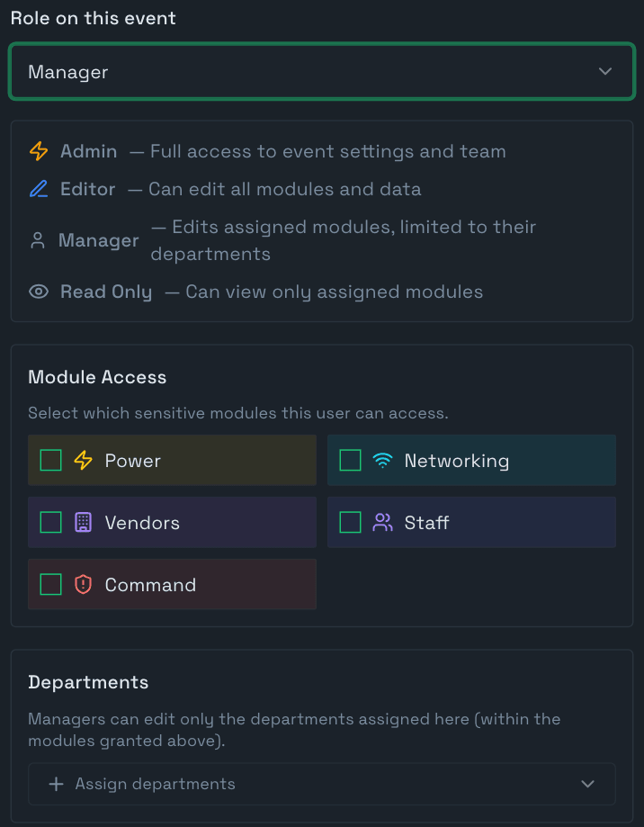This screenshot has width=644, height=827.
Task: Click 'Can edit all modules and data' text
Action: [x=284, y=189]
